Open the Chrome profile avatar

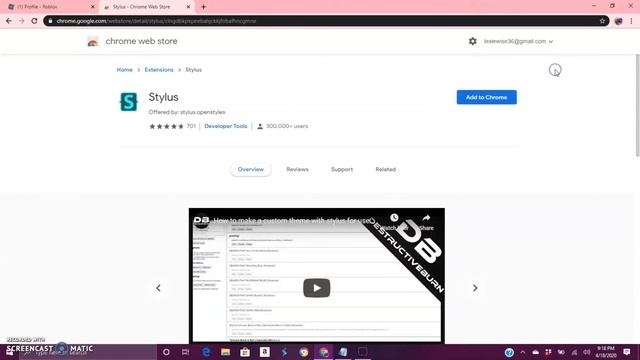pos(618,21)
